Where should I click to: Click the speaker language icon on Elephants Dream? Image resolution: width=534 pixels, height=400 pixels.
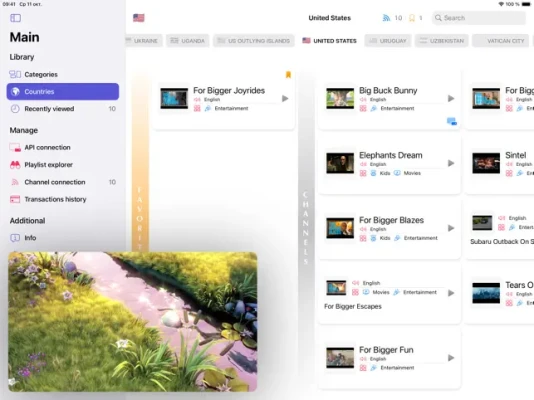pos(363,164)
